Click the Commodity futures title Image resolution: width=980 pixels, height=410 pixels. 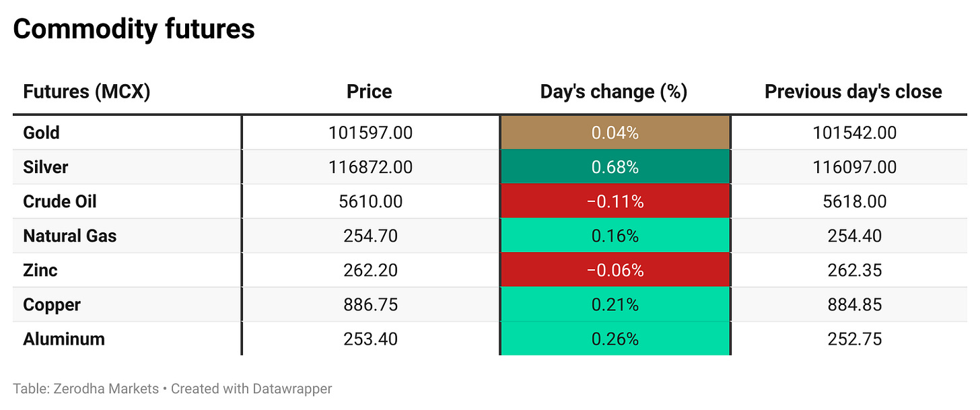[134, 29]
